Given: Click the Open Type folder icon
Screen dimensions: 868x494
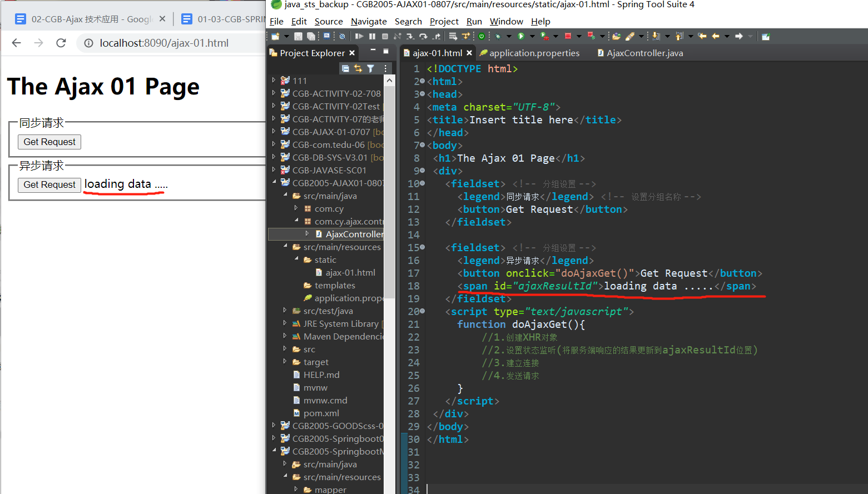Looking at the screenshot, I should pos(616,36).
